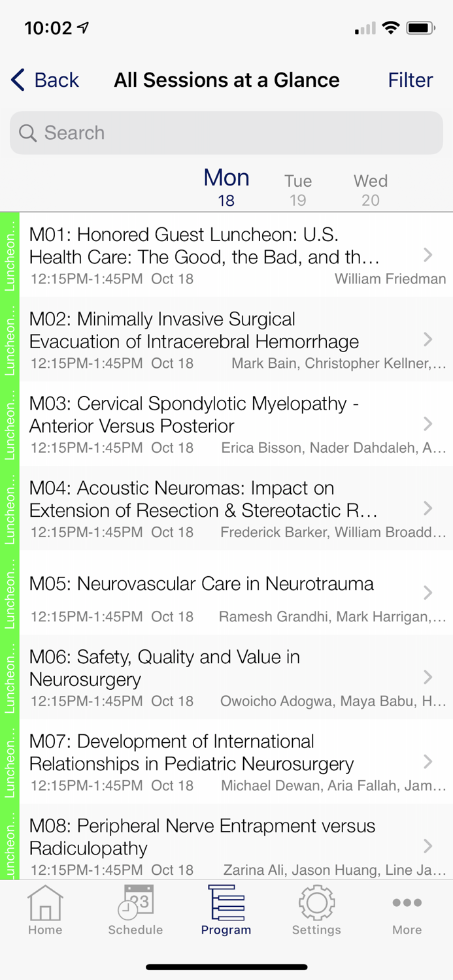Tap the Search input field
The width and height of the screenshot is (453, 980).
(226, 133)
